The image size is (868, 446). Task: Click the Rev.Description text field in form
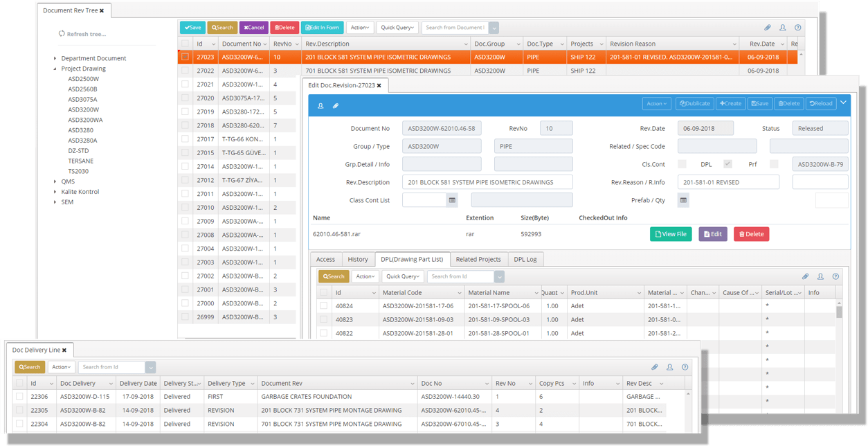487,182
